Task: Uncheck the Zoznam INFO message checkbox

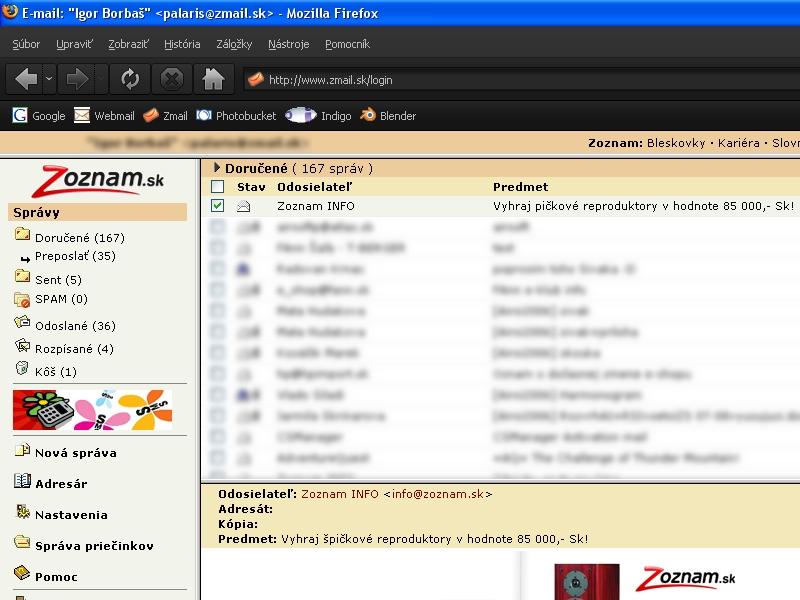Action: point(218,206)
